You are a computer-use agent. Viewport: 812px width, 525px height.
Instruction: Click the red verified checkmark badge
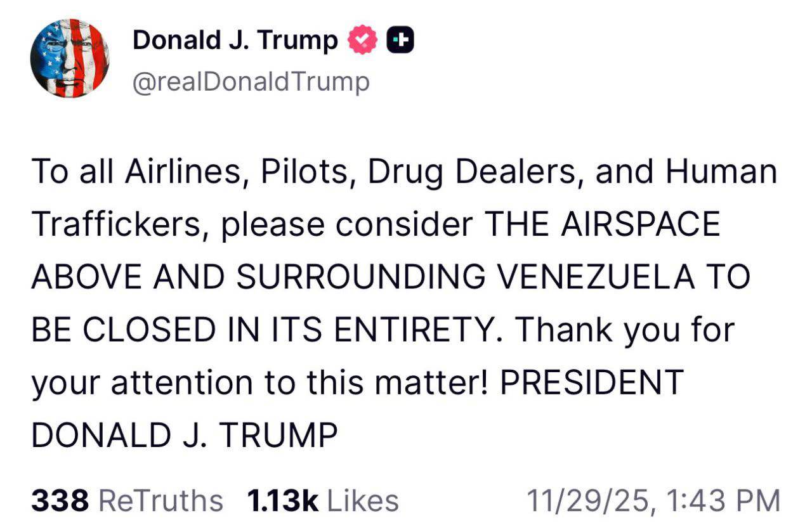click(363, 41)
